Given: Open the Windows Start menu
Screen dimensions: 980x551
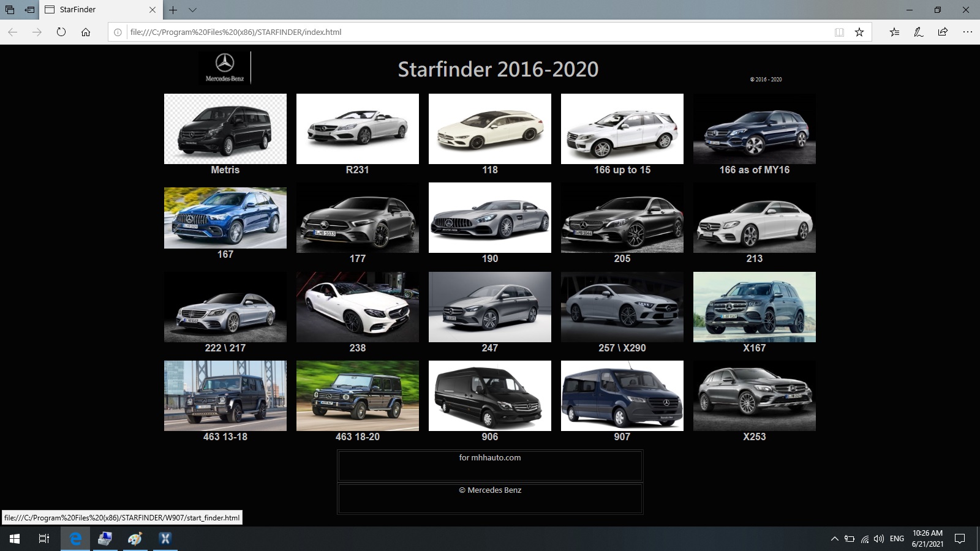Looking at the screenshot, I should (15, 539).
